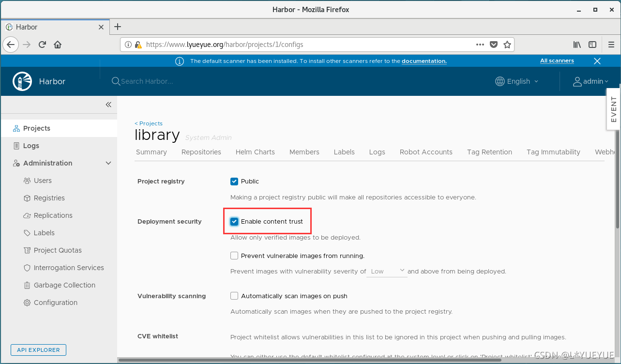Open page actions three-dot menu
This screenshot has height=364, width=621.
pyautogui.click(x=480, y=45)
